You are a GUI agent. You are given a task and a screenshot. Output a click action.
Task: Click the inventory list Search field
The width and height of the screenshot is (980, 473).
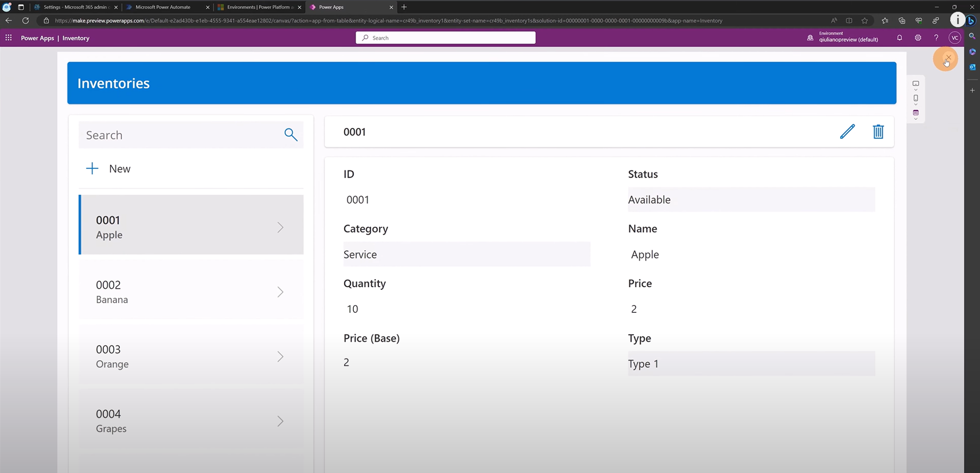(180, 135)
